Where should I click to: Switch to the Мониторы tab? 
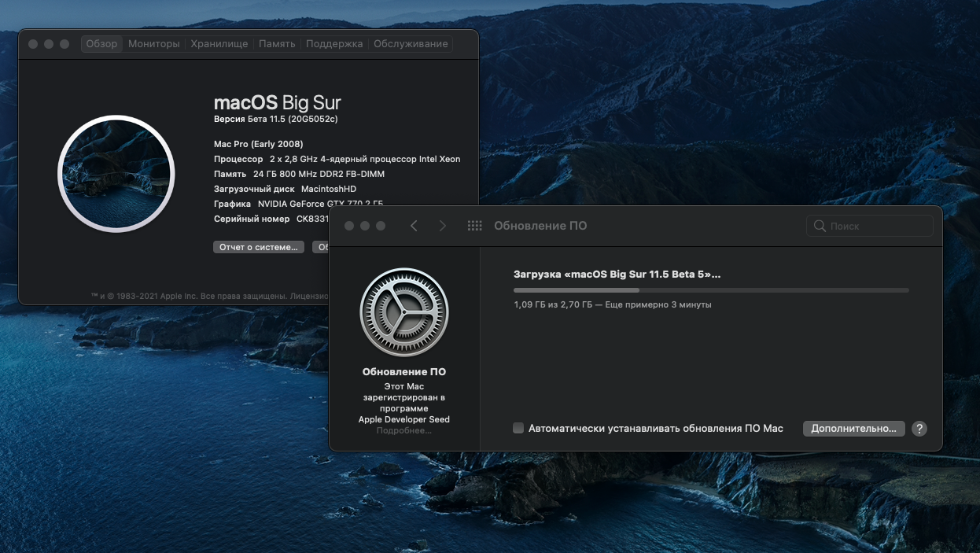[x=154, y=44]
